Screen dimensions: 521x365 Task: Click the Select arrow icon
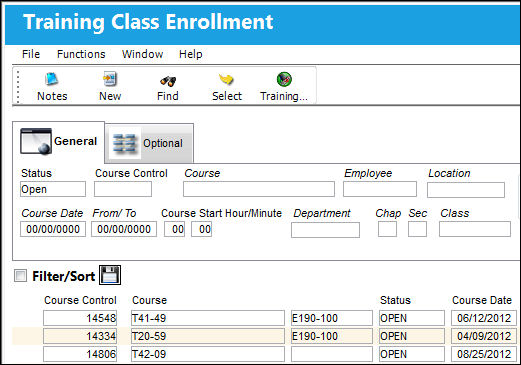tap(226, 79)
